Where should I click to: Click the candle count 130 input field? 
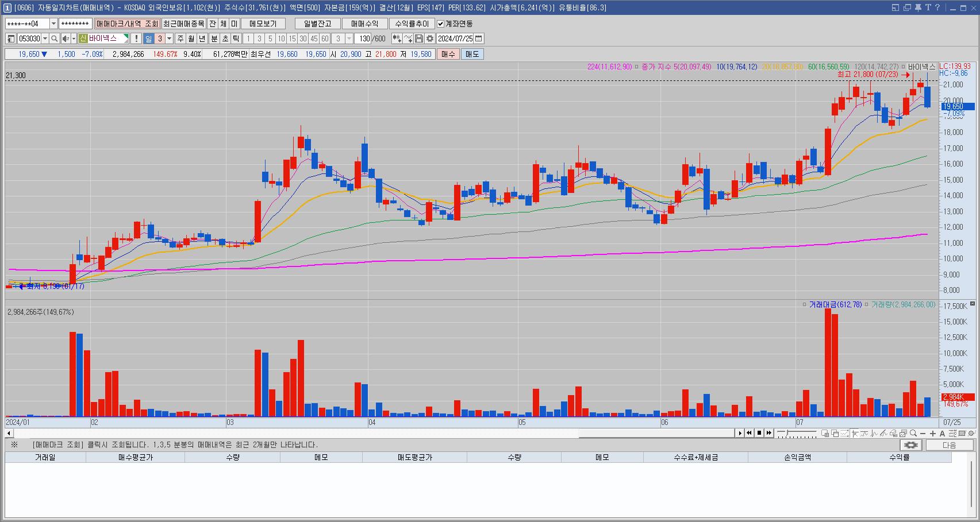(363, 38)
